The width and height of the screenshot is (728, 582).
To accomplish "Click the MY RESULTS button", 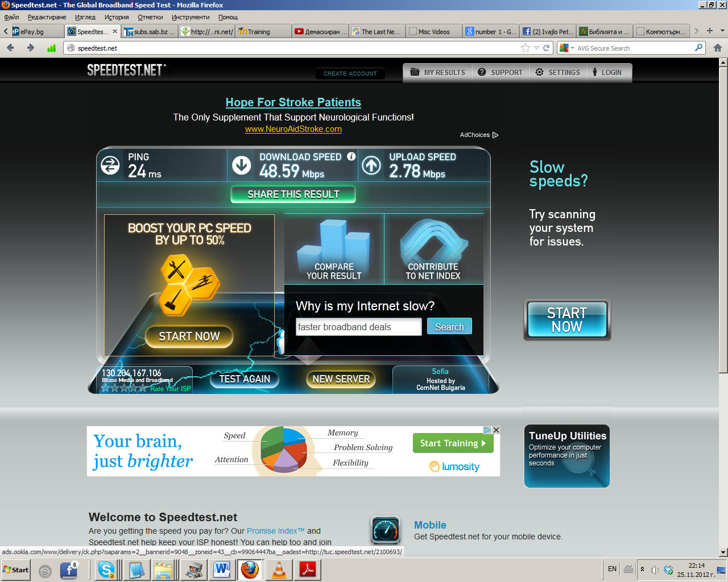I will [x=438, y=72].
